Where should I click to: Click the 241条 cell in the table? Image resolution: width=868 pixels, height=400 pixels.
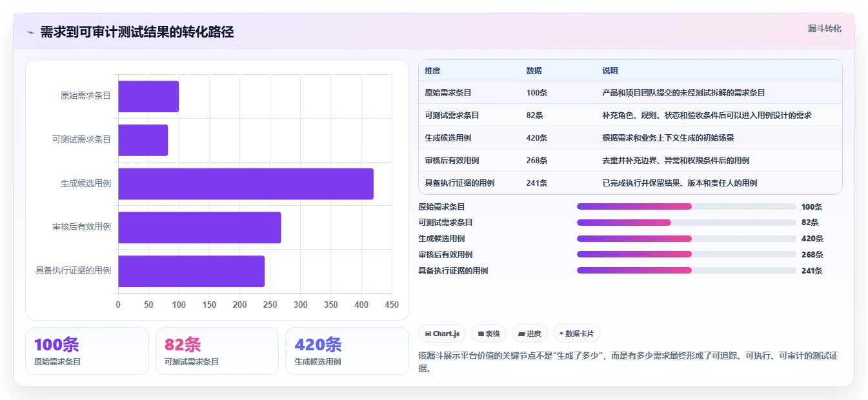tap(537, 183)
